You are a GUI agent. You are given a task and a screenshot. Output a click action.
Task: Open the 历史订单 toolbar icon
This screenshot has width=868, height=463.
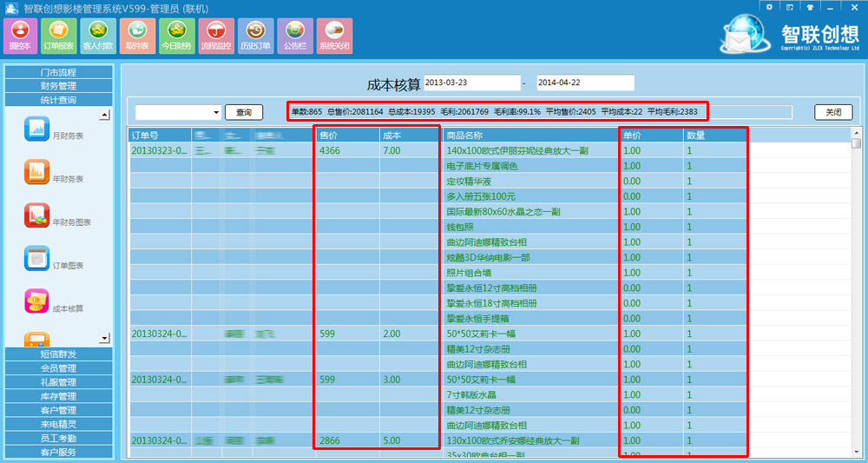[255, 36]
